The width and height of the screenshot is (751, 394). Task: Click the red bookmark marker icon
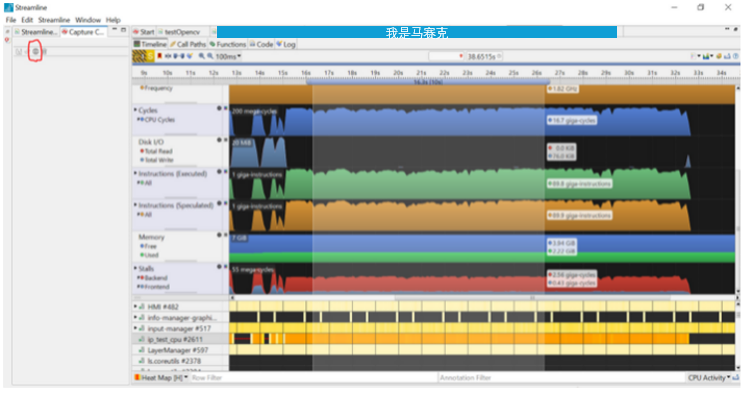click(159, 56)
